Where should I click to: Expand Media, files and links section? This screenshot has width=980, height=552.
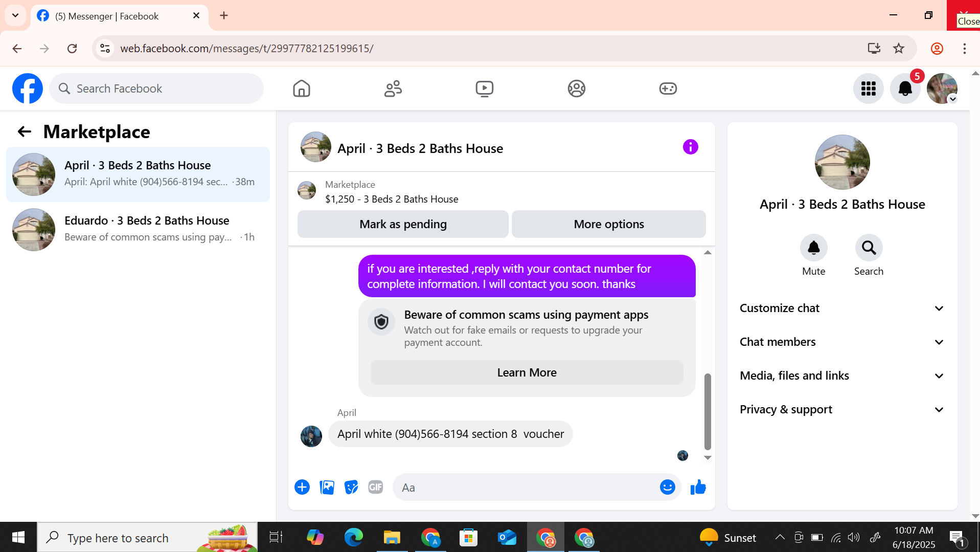(842, 376)
